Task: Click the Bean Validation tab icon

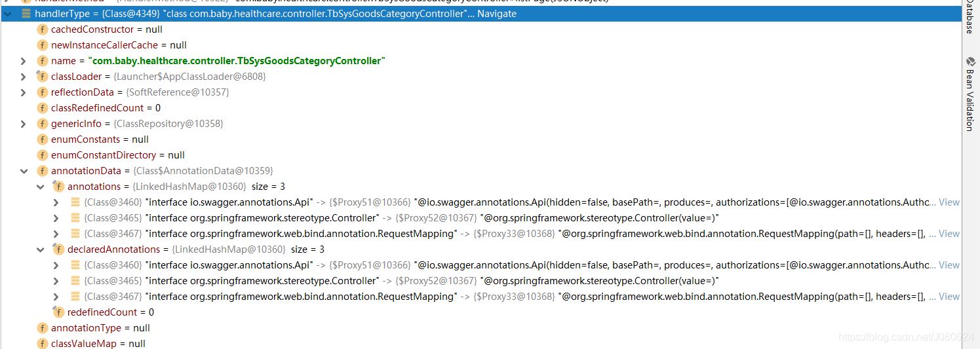Action: [x=970, y=62]
